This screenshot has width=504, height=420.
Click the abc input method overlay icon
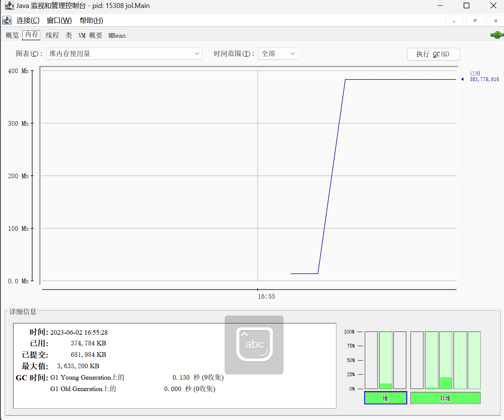click(254, 345)
